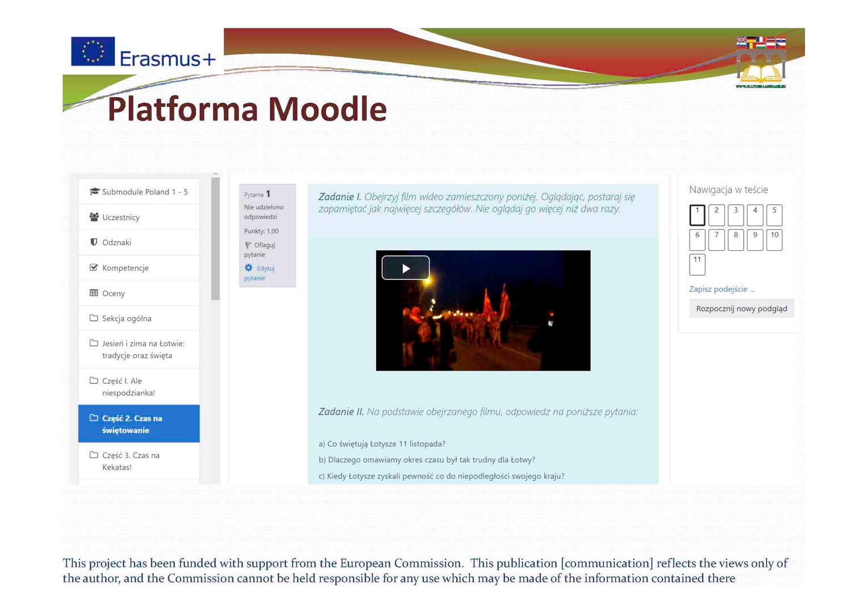Click the Oflaguj pytanie link
Screen dimensions: 868x614
[260, 250]
